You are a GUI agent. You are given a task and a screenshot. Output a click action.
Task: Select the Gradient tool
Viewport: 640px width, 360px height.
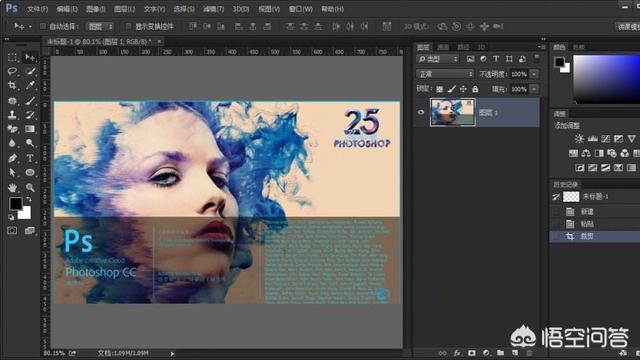tap(30, 129)
